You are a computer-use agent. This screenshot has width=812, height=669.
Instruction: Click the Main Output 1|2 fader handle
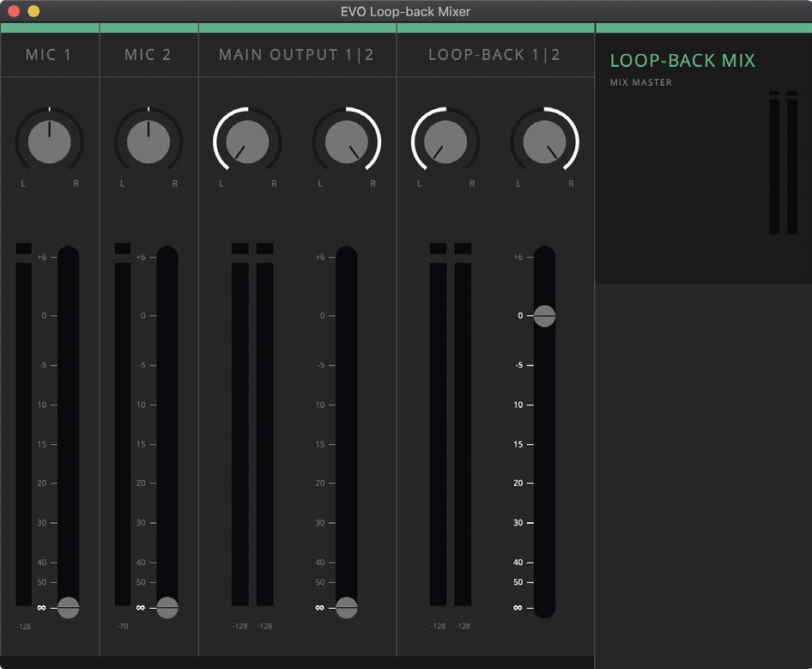coord(347,607)
